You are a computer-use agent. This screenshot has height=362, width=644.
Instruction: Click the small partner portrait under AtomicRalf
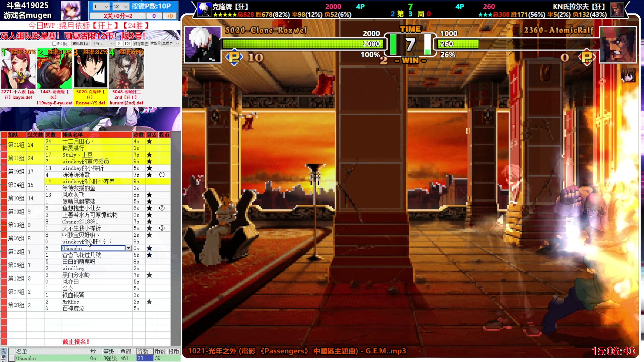[628, 75]
